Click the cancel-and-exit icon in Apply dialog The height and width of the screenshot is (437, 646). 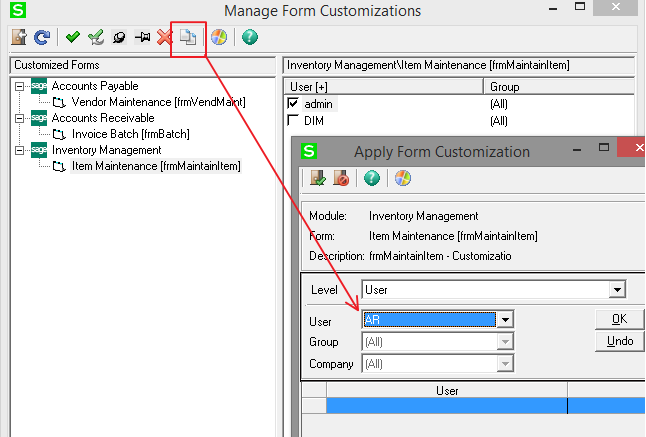(341, 179)
